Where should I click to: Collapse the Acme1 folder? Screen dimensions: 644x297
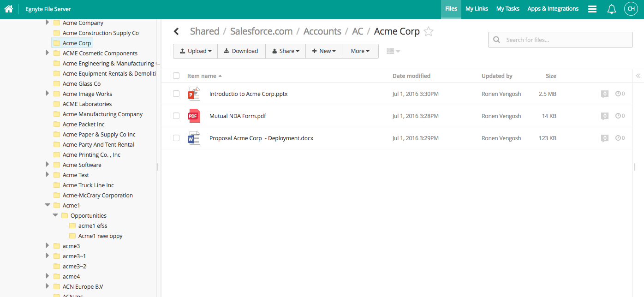[x=48, y=205]
